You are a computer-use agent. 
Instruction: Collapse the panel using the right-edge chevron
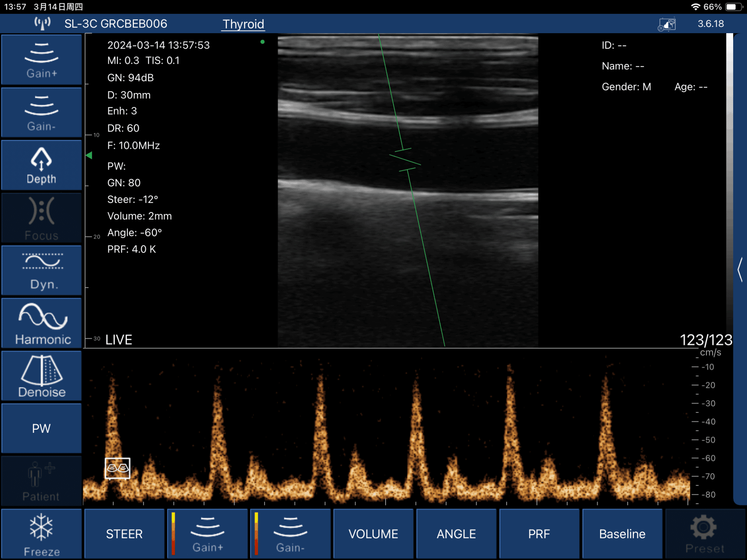point(740,270)
